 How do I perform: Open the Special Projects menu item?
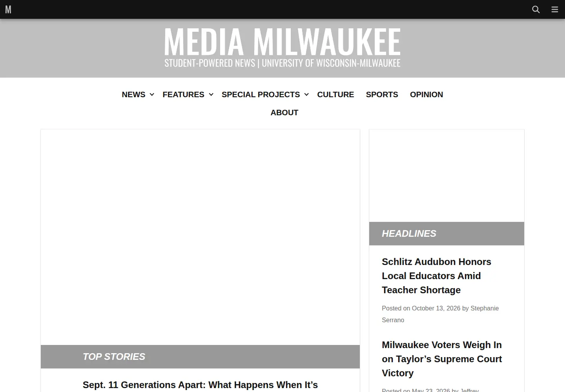[x=261, y=94]
